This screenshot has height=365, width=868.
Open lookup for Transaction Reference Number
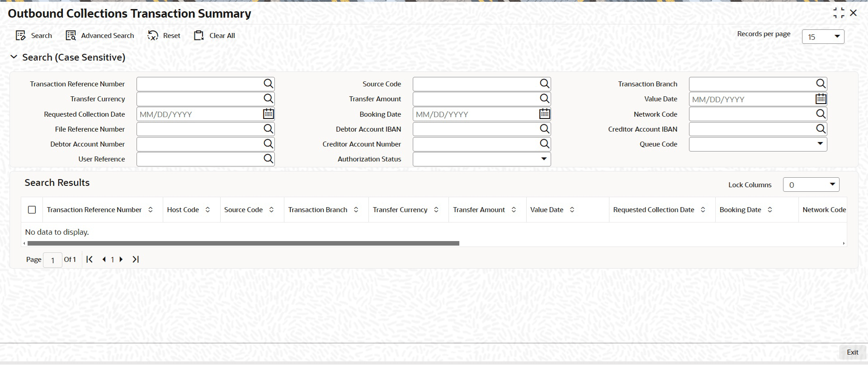click(x=269, y=84)
